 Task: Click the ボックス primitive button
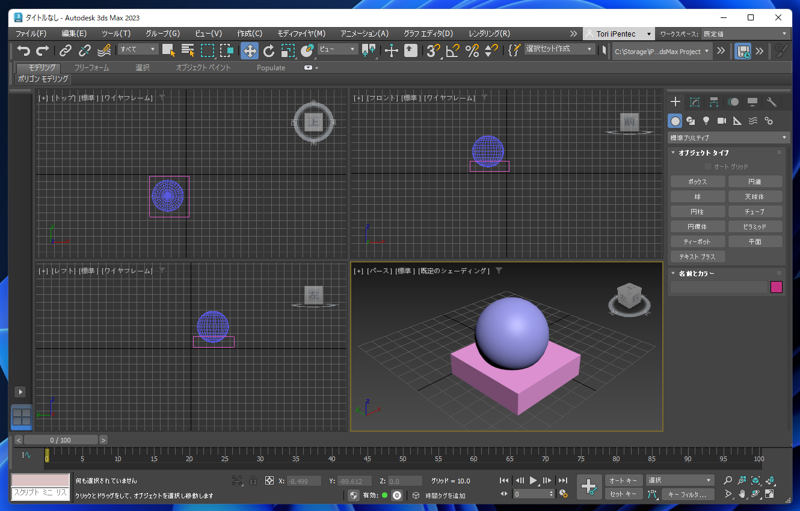[x=697, y=182]
